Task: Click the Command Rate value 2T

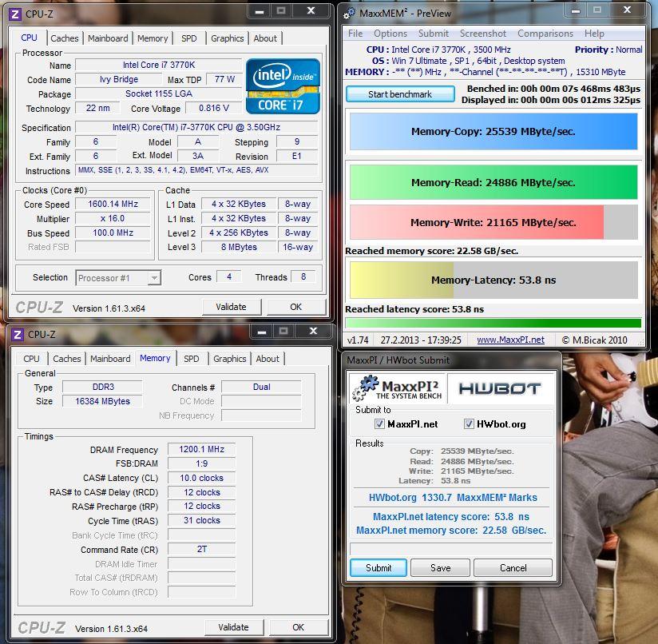Action: [x=202, y=549]
